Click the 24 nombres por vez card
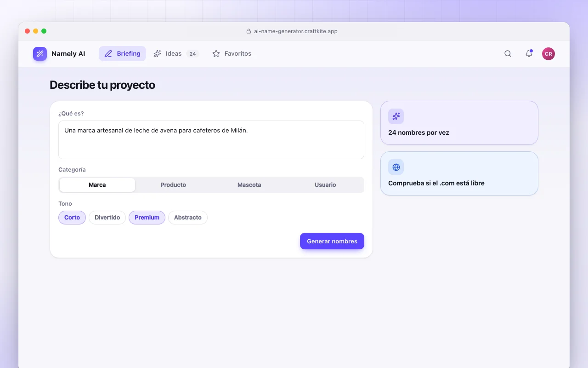This screenshot has height=368, width=588. point(459,123)
